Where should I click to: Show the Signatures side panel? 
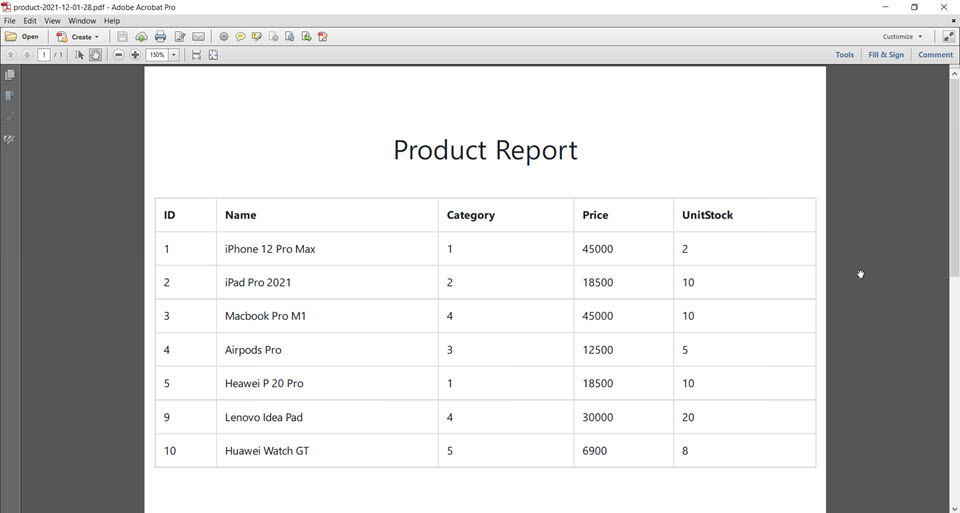click(x=10, y=140)
